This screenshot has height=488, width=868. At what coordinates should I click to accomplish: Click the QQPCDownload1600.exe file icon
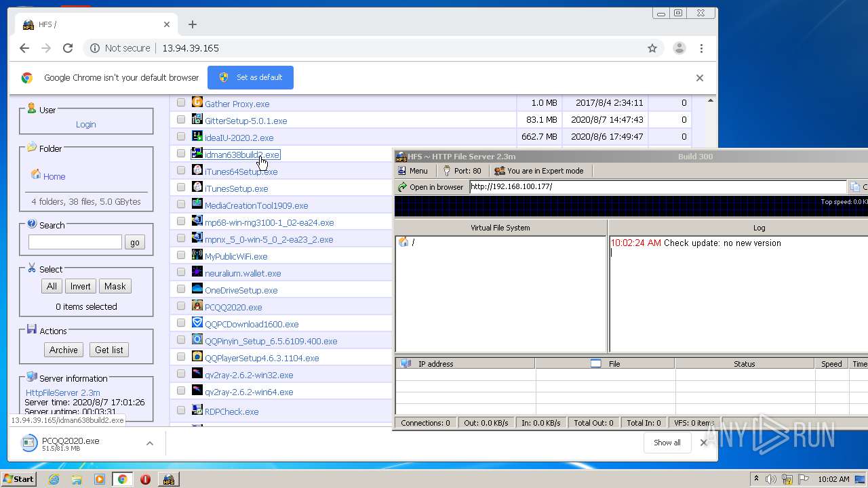tap(197, 323)
